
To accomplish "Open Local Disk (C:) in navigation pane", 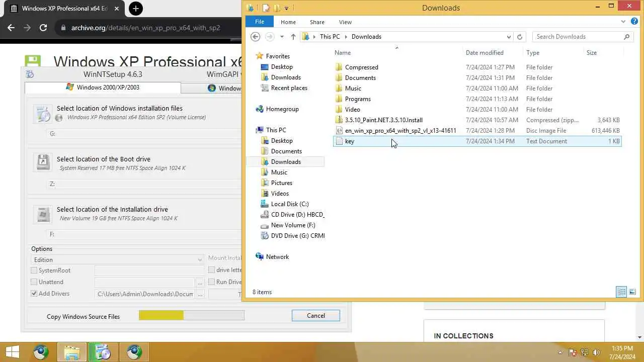I will coord(290,204).
